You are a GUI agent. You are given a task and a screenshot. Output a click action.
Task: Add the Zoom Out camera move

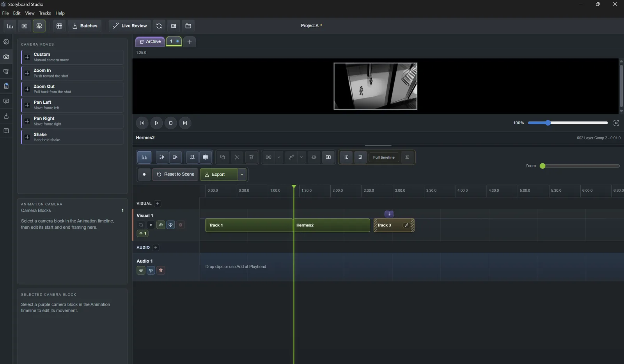click(72, 89)
